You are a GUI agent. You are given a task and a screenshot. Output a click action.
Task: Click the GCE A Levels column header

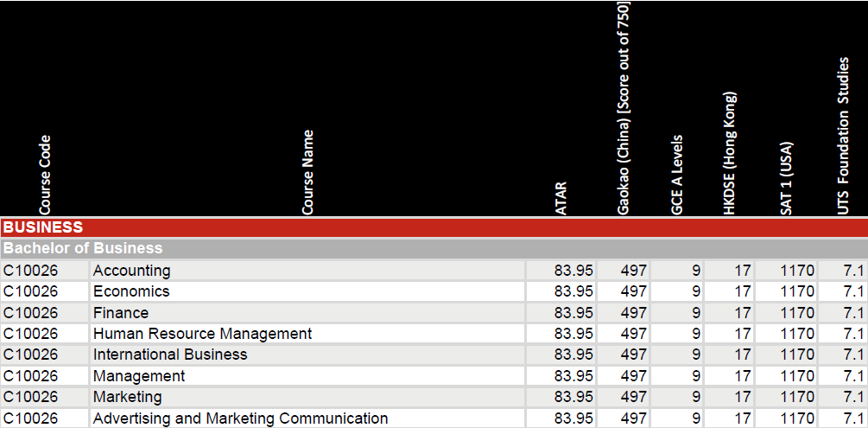(677, 174)
